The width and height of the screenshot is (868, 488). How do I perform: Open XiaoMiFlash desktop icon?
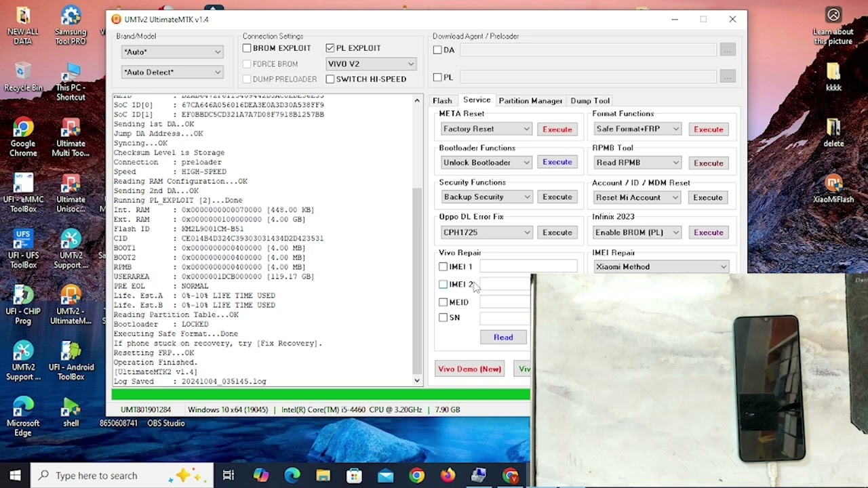click(833, 189)
